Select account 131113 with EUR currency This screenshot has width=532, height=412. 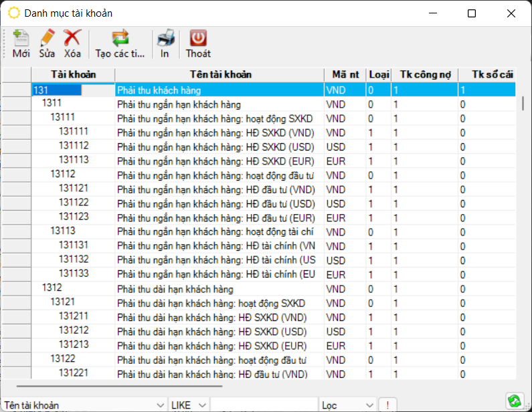pos(73,160)
